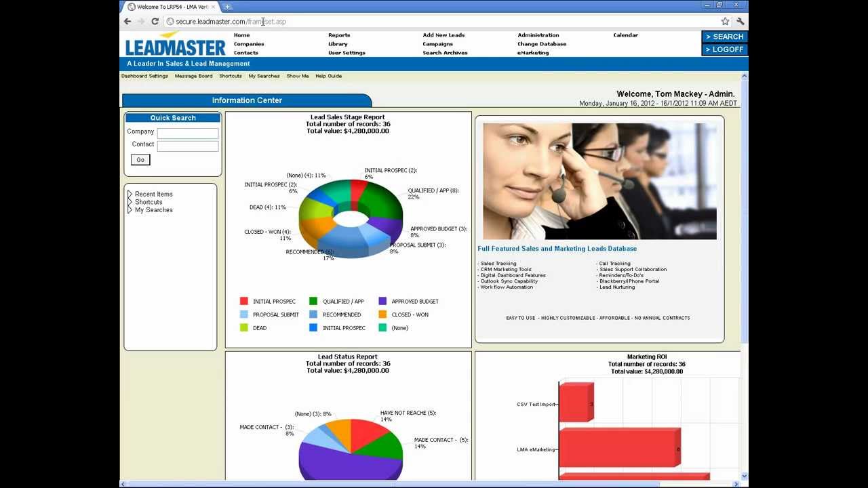Open the Show Me link
This screenshot has height=488, width=868.
pos(298,76)
